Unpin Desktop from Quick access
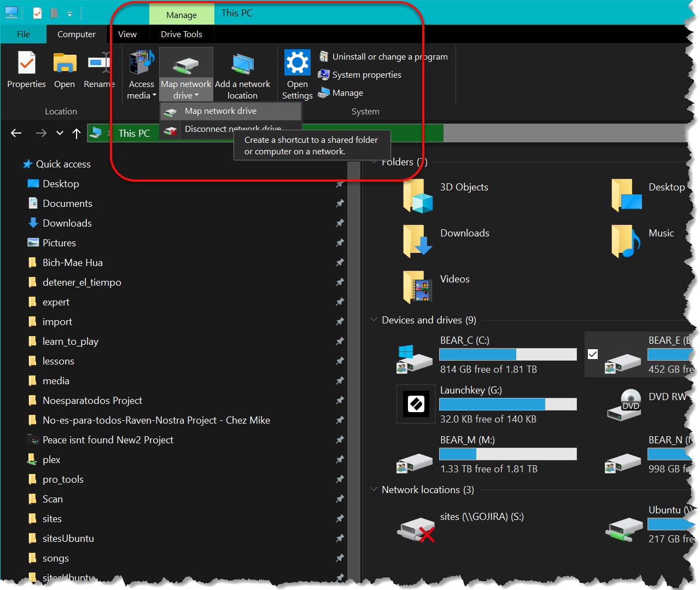Image resolution: width=700 pixels, height=590 pixels. point(340,184)
